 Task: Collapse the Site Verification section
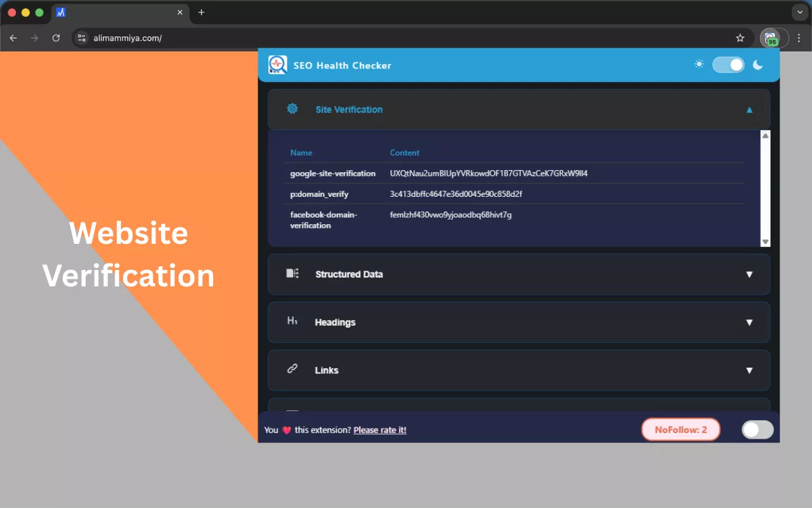click(x=749, y=109)
